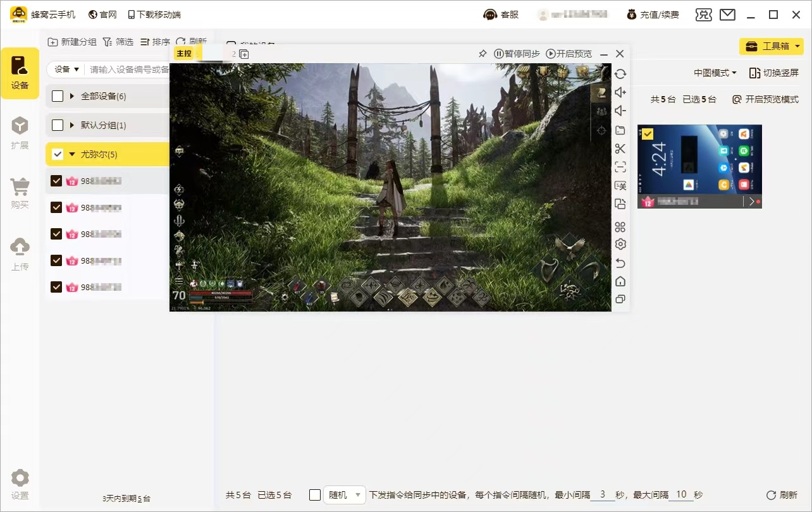
Task: Check the 默认分组(1) group checkbox
Action: (x=58, y=125)
